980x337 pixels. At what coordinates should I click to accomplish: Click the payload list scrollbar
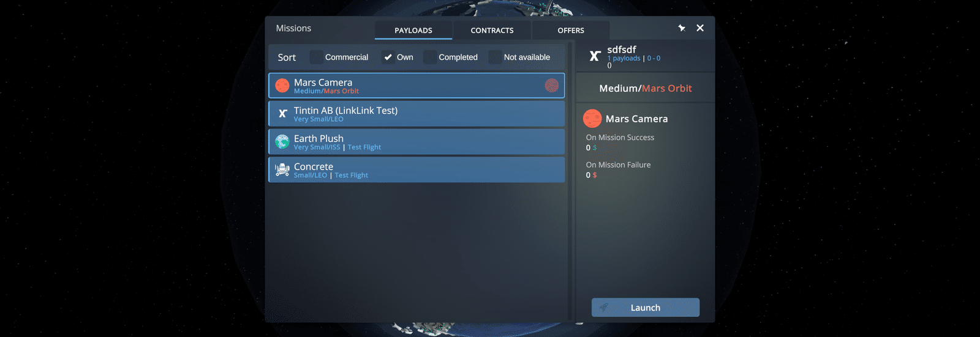(x=571, y=180)
